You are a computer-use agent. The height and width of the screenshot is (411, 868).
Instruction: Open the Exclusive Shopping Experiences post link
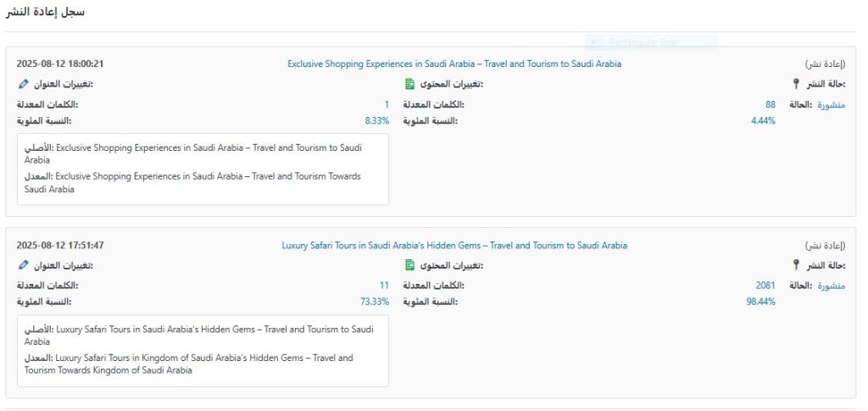pos(454,64)
